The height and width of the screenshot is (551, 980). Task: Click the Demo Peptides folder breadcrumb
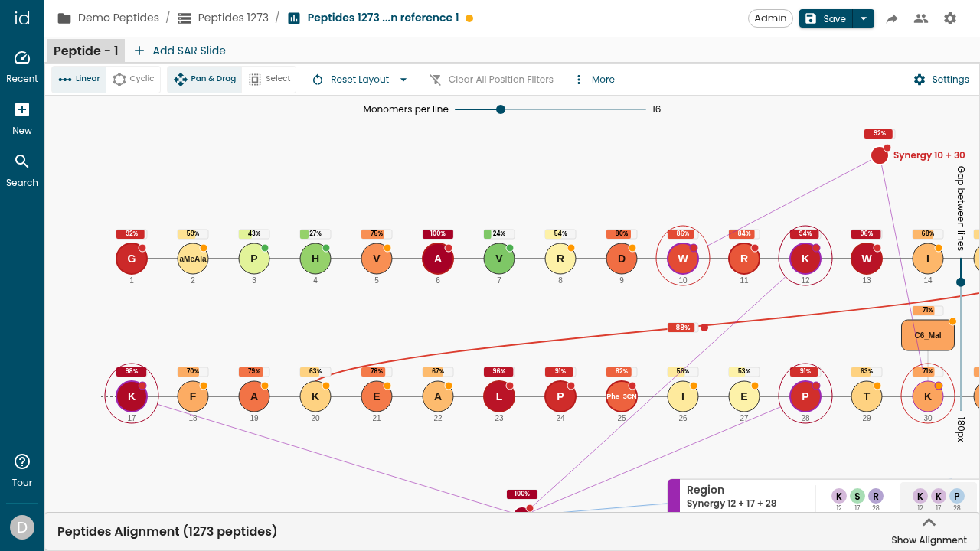coord(109,18)
